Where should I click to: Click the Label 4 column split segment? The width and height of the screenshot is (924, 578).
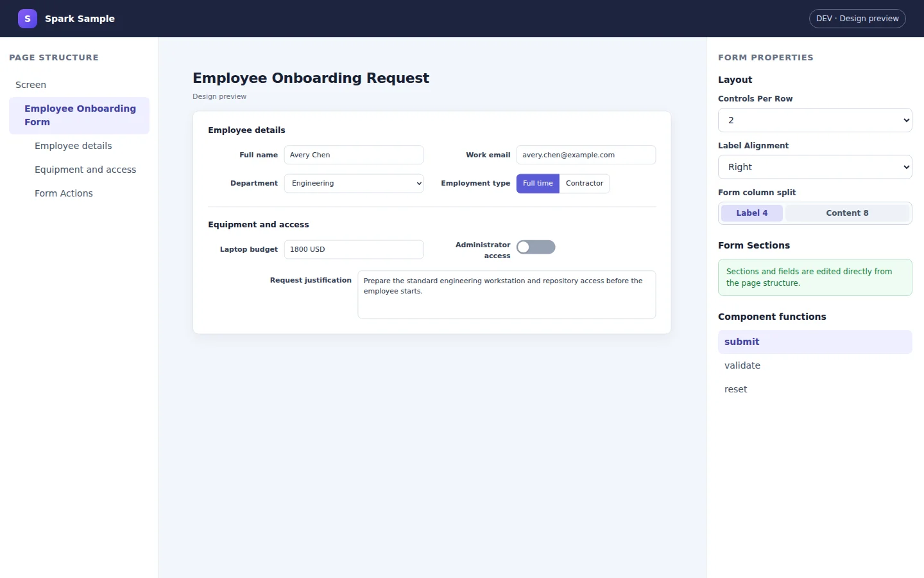pyautogui.click(x=752, y=213)
